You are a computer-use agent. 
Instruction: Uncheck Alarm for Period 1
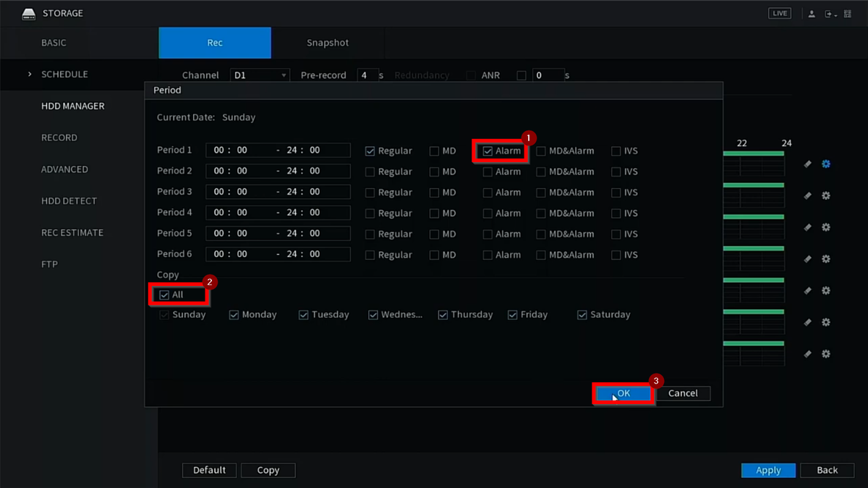coord(488,151)
